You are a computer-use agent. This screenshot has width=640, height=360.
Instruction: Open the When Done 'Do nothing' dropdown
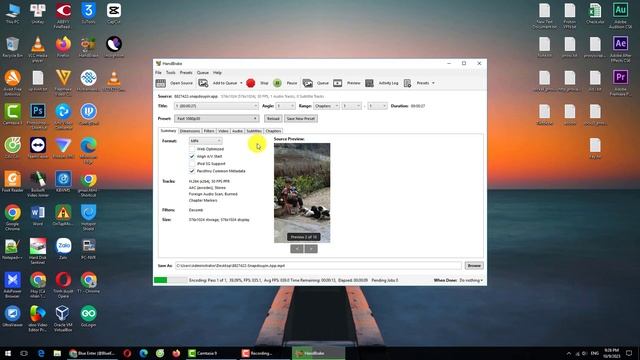coord(471,280)
